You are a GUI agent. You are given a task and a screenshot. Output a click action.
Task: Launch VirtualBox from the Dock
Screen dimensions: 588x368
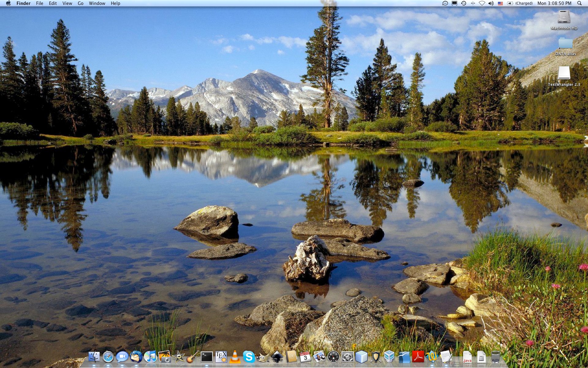[x=390, y=357]
